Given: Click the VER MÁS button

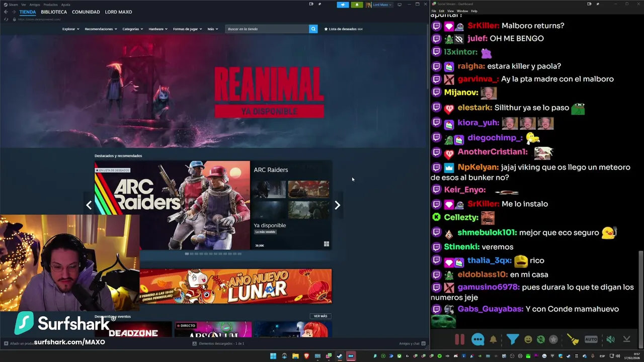Looking at the screenshot, I should tap(320, 316).
